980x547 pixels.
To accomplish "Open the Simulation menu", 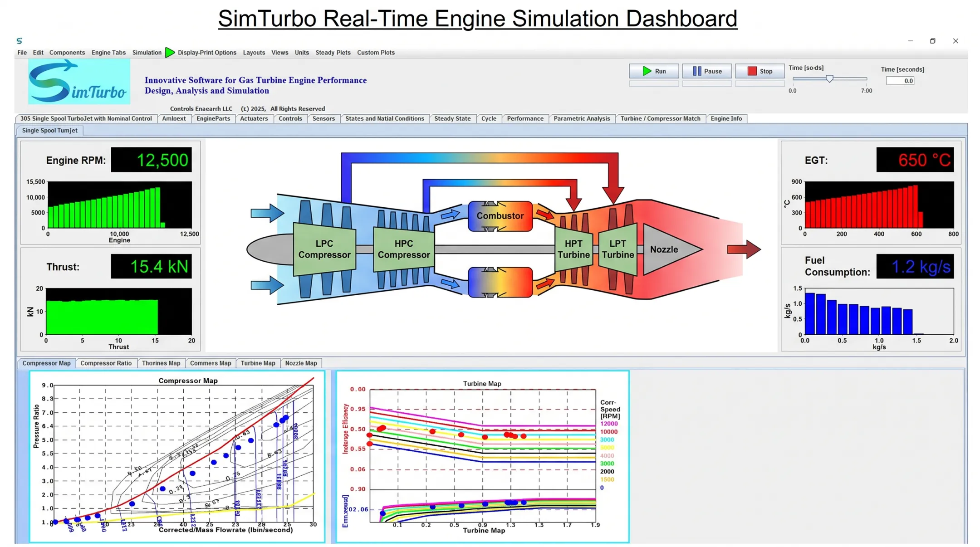I will pos(147,53).
